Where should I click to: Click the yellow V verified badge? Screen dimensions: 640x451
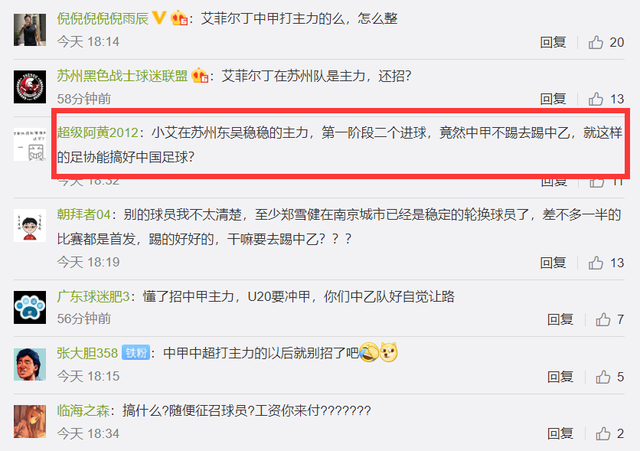[159, 18]
